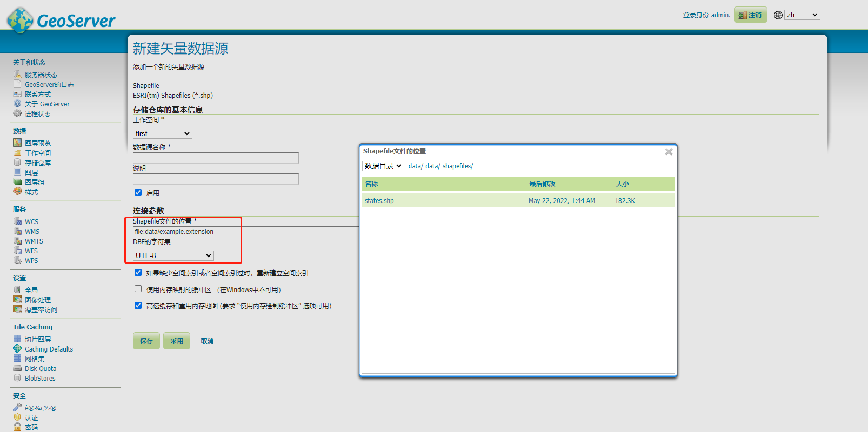
Task: Open GeoServer的日志 link in sidebar
Action: pyautogui.click(x=49, y=85)
